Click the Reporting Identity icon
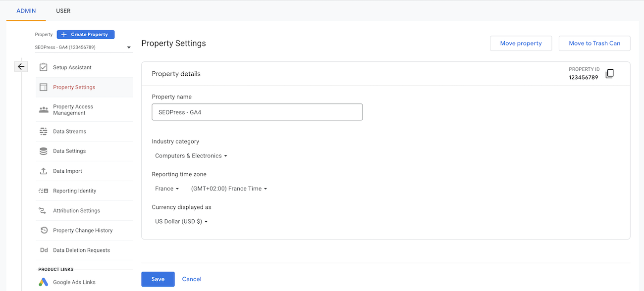This screenshot has height=291, width=644. click(44, 191)
